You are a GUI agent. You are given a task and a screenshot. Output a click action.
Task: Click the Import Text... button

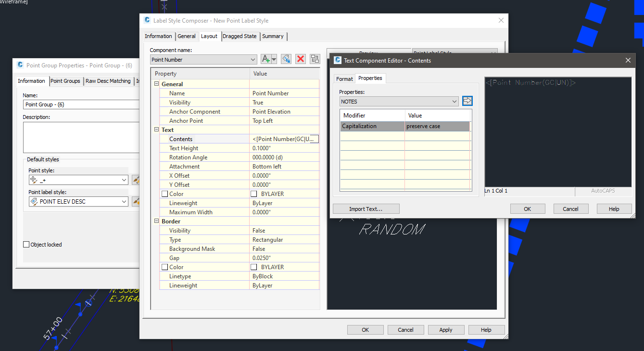366,209
